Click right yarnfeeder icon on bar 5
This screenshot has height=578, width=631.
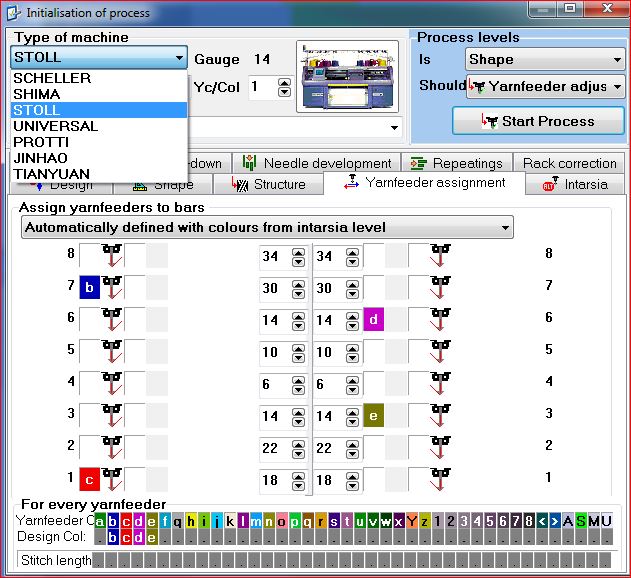tap(441, 352)
